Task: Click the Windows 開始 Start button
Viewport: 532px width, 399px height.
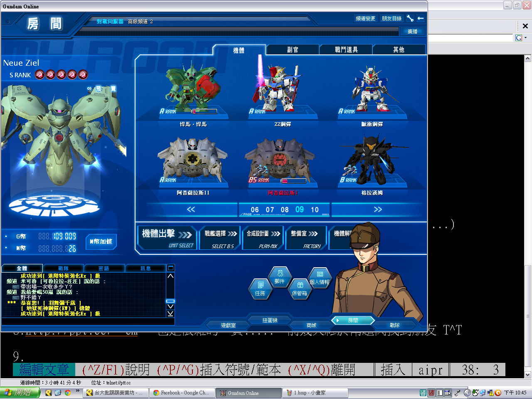Action: [20, 392]
